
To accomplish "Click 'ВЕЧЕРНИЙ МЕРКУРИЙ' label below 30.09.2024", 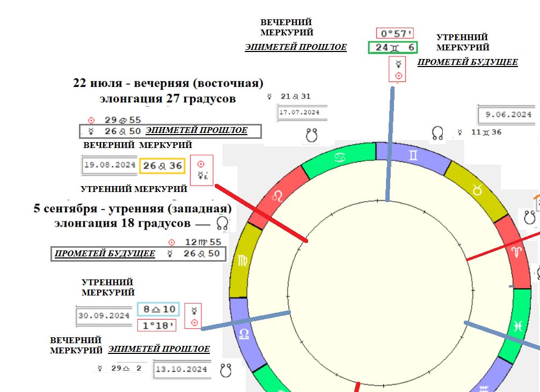I will (76, 345).
